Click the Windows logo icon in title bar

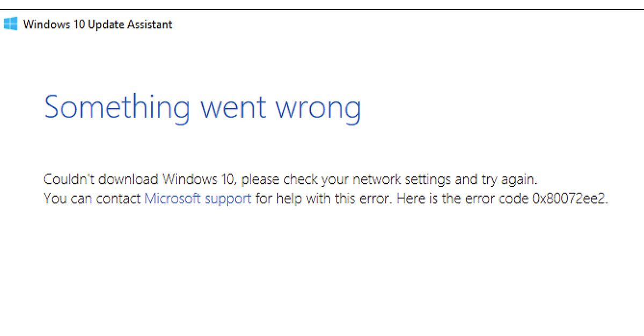click(10, 24)
